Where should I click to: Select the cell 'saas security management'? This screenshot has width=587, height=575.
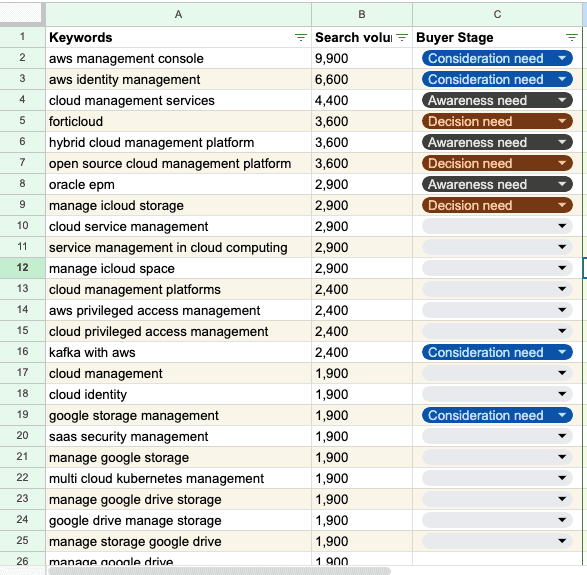[x=179, y=436]
